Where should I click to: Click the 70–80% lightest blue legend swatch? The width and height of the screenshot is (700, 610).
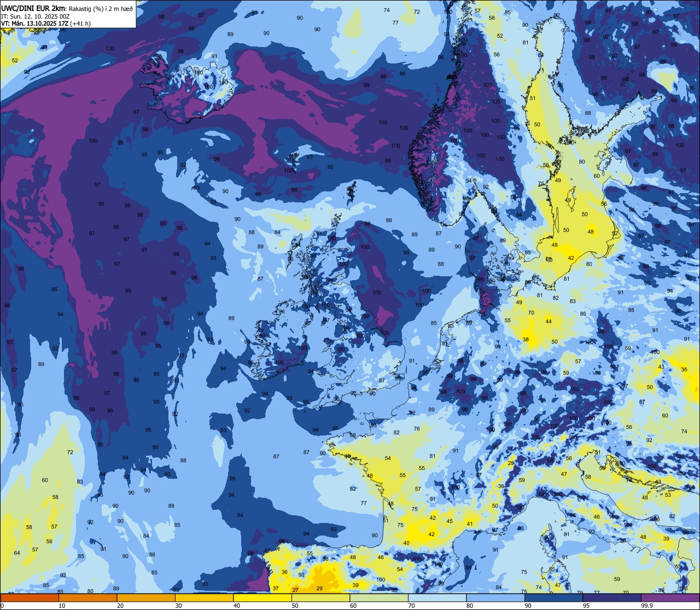click(437, 597)
